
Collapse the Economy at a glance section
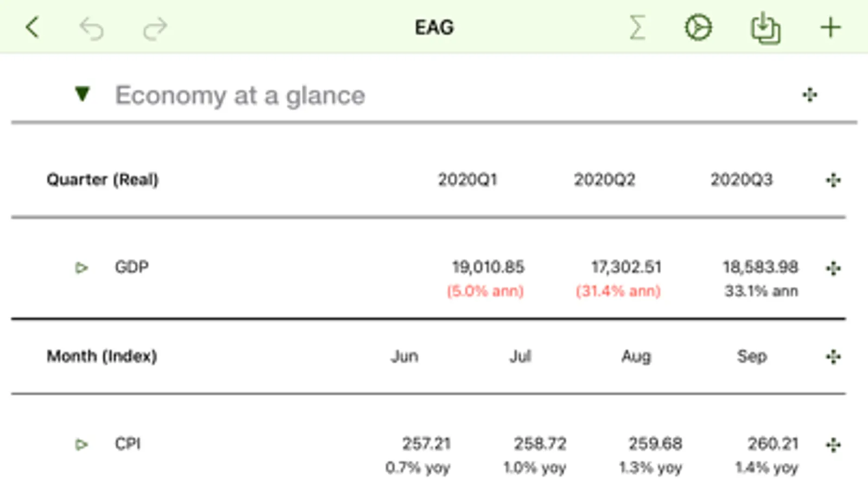[82, 94]
